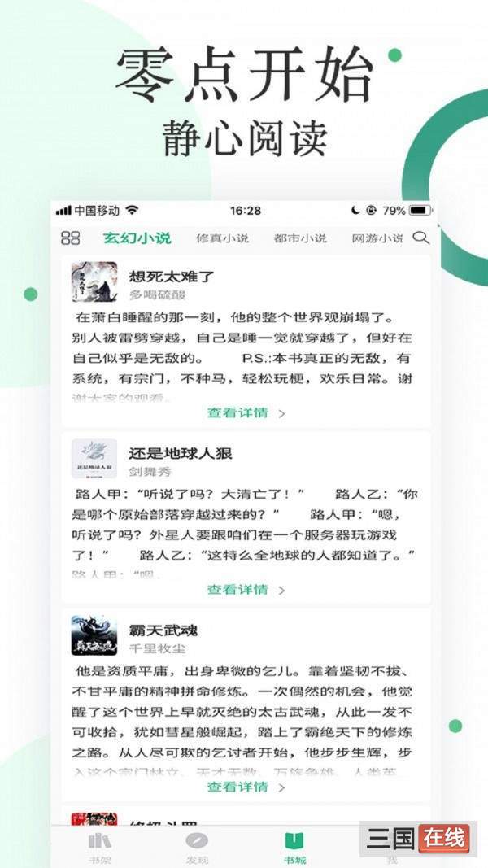Tap the search magnifier icon
Screen dimensions: 488x868
click(x=421, y=238)
